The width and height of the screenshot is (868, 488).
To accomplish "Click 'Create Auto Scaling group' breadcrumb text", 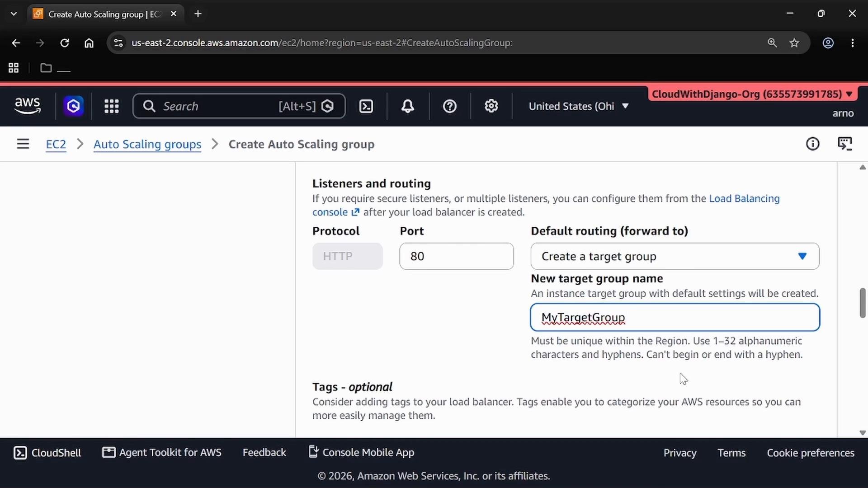I will (302, 144).
